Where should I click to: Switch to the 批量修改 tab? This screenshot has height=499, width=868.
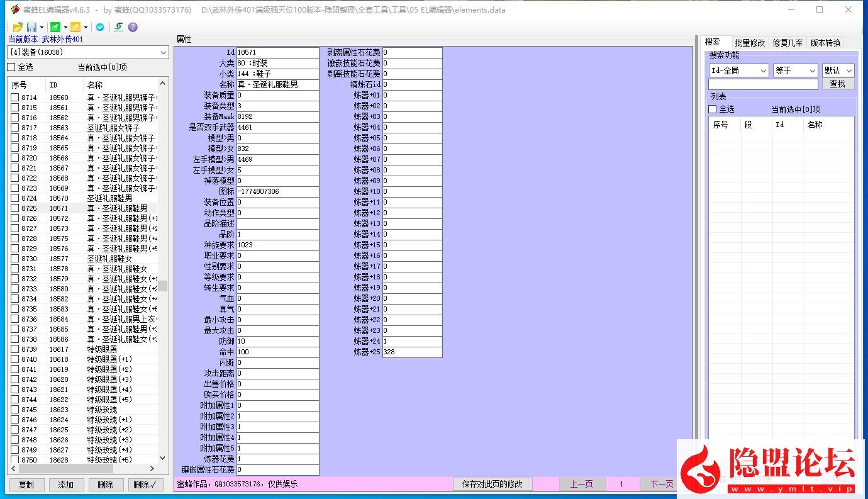[750, 43]
